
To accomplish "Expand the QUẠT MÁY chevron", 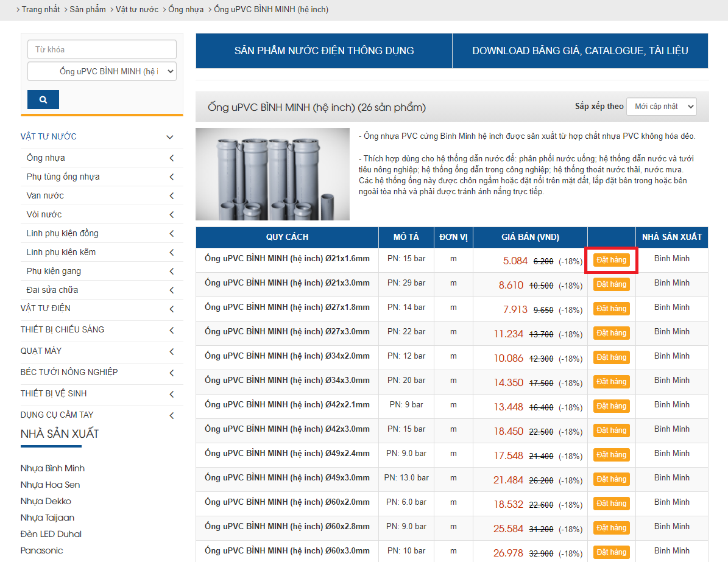I will pyautogui.click(x=172, y=351).
